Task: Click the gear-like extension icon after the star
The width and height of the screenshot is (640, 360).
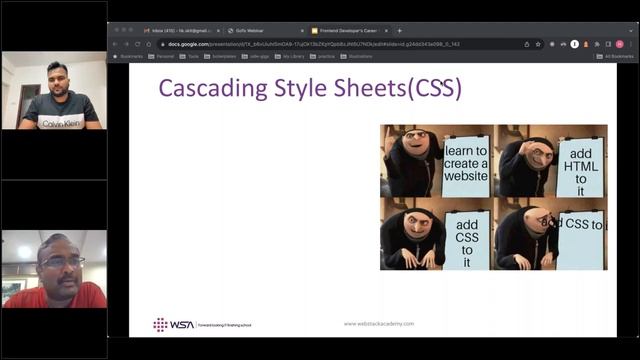Action: [x=552, y=44]
